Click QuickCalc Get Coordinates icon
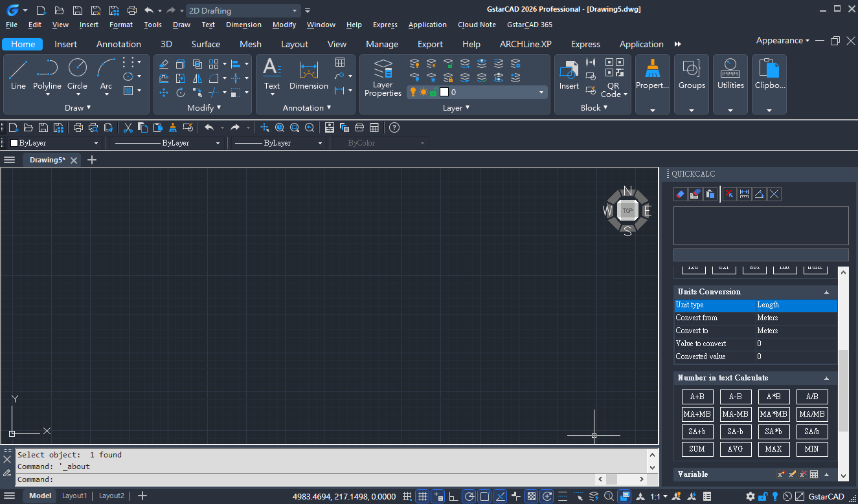The width and height of the screenshot is (858, 504). [730, 193]
